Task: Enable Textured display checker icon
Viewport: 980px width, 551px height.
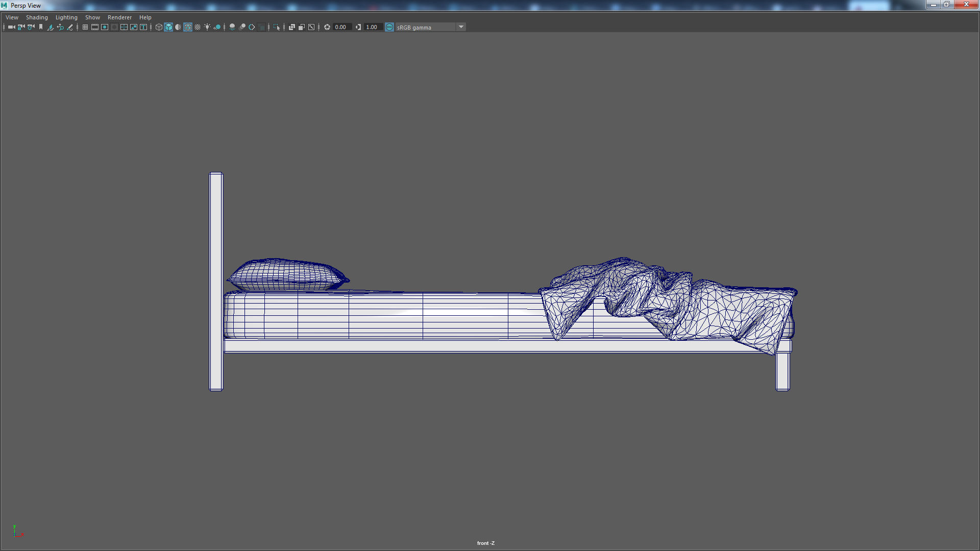Action: 198,27
